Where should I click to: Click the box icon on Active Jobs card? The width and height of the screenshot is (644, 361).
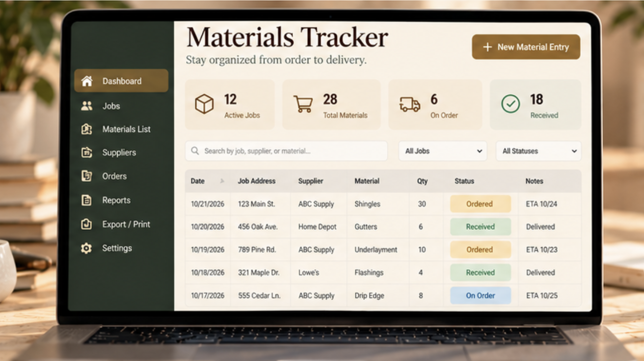point(204,104)
